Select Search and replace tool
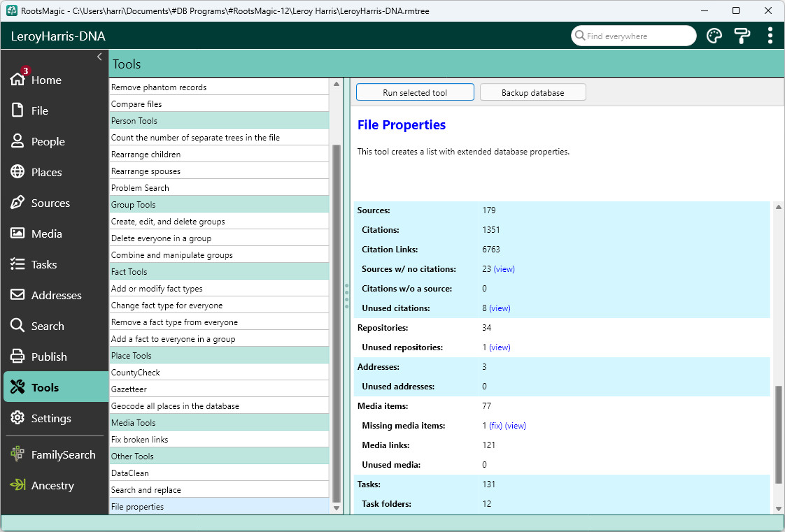 tap(219, 490)
